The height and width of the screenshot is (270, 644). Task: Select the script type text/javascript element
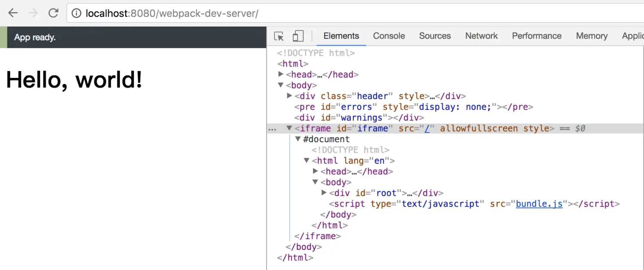point(474,204)
